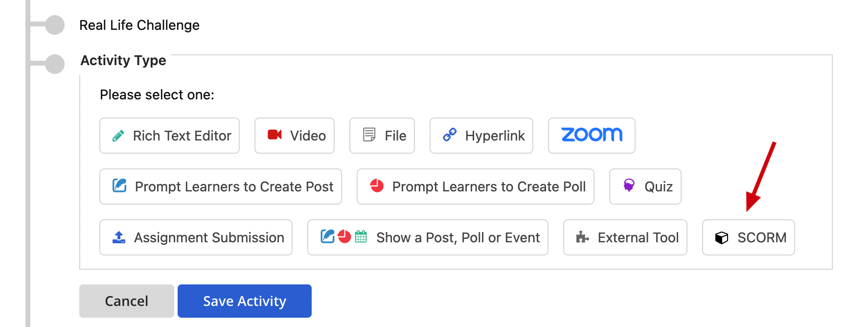The height and width of the screenshot is (327, 868).
Task: Select the pencil icon for Rich Text Editor
Action: (x=118, y=136)
